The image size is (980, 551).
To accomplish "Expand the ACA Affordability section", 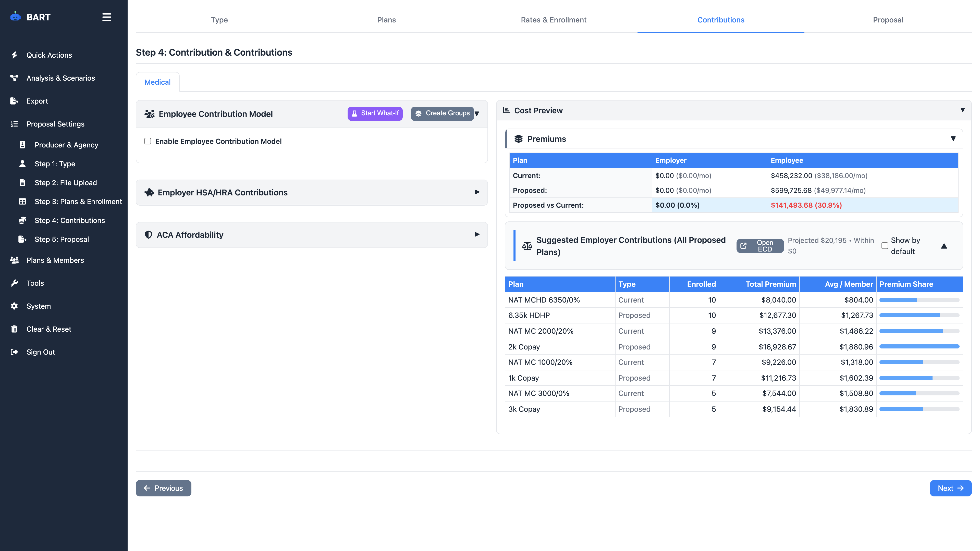I will (477, 235).
